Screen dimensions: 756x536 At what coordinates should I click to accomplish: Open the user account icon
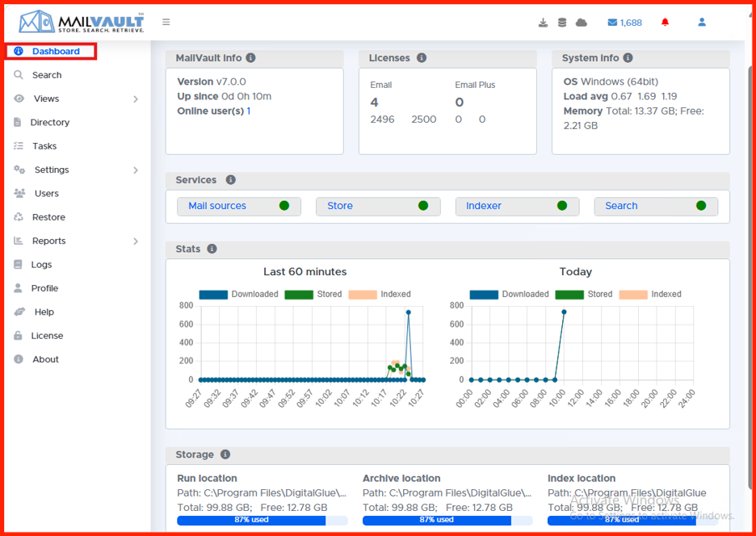(702, 22)
